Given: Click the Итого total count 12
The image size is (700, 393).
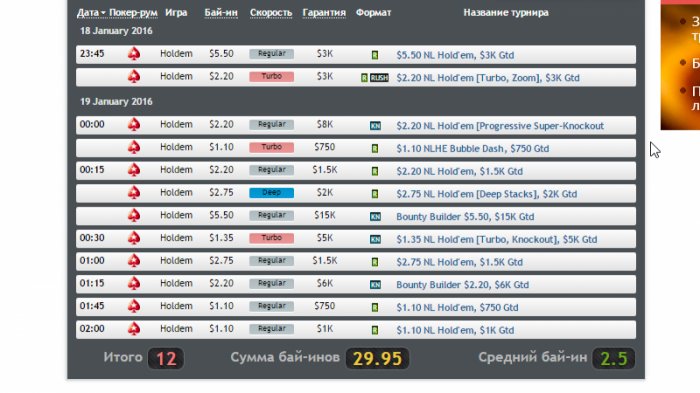Looking at the screenshot, I should [x=166, y=359].
